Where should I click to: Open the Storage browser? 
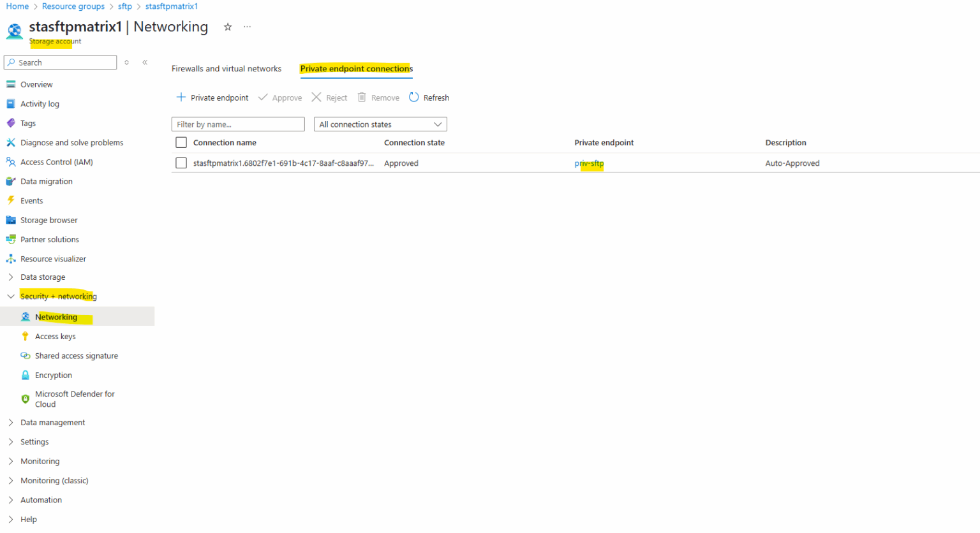(x=48, y=219)
